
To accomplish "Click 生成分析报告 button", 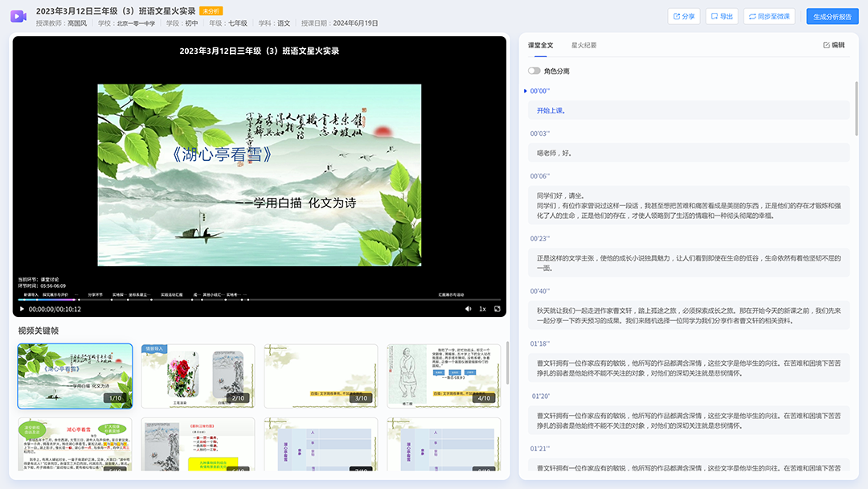I will coord(833,16).
